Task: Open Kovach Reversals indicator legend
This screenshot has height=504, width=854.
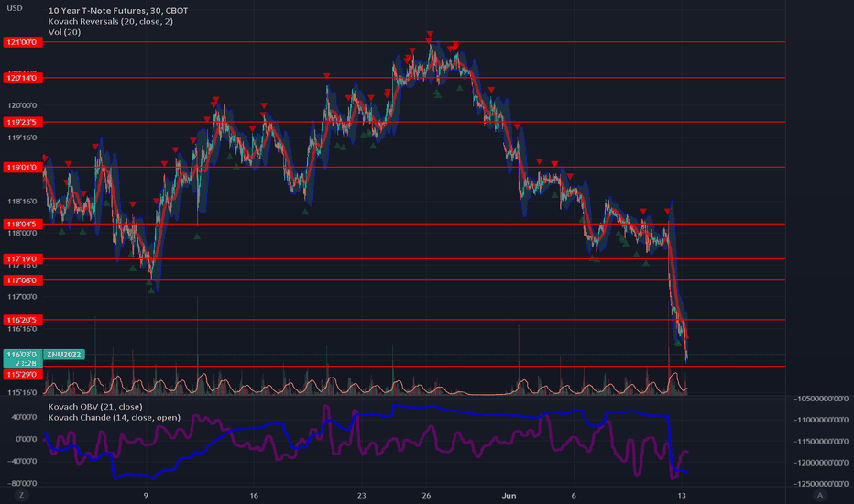Action: (x=111, y=21)
